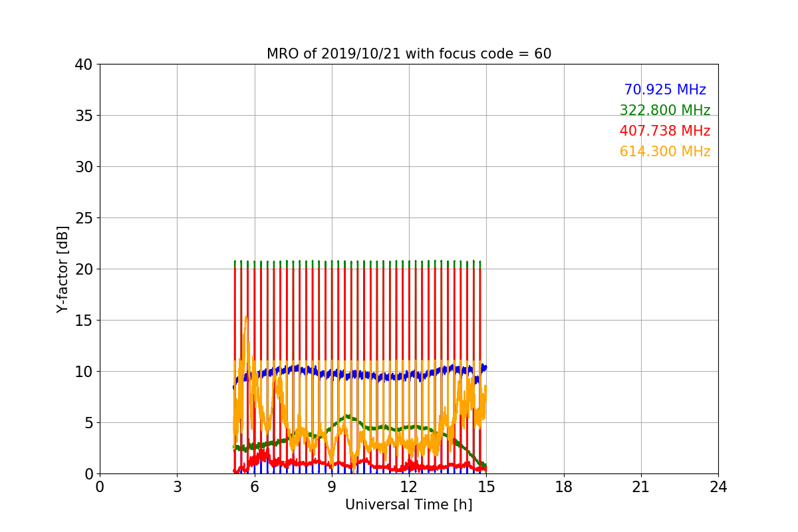Click the y-axis tick label 25

(84, 218)
